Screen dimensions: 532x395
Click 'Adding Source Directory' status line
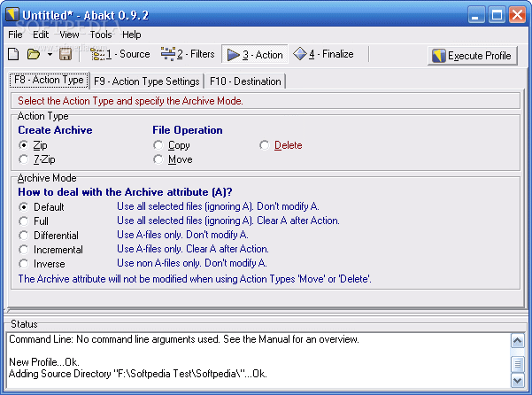138,374
